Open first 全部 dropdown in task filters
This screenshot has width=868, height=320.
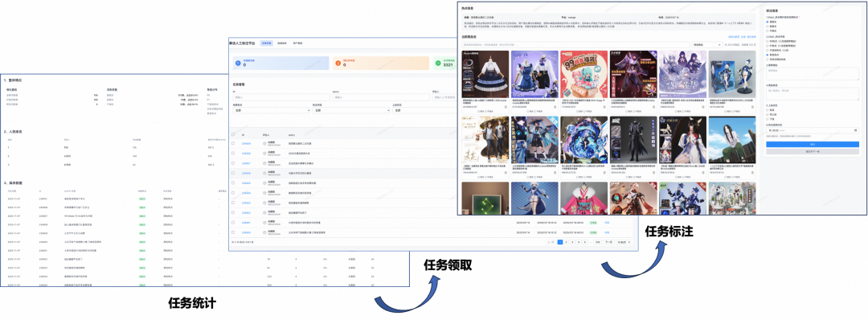coord(272,110)
